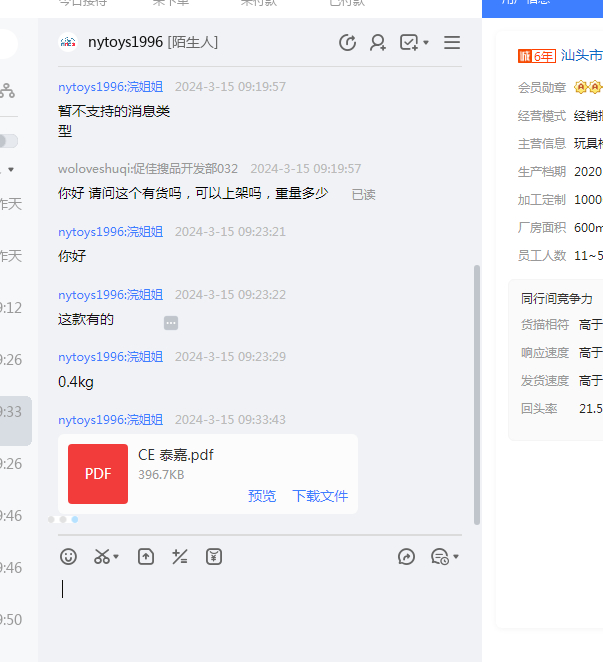
Task: Expand the checkmark box dropdown in header
Action: point(426,43)
